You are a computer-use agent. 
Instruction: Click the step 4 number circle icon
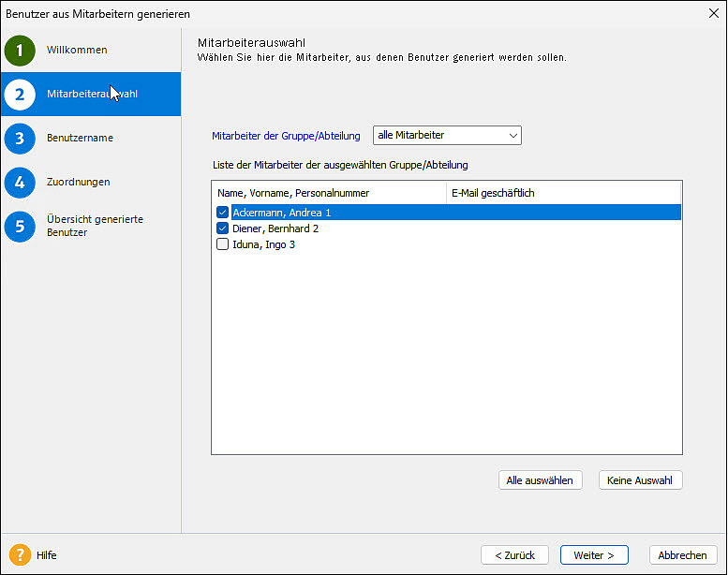point(20,182)
